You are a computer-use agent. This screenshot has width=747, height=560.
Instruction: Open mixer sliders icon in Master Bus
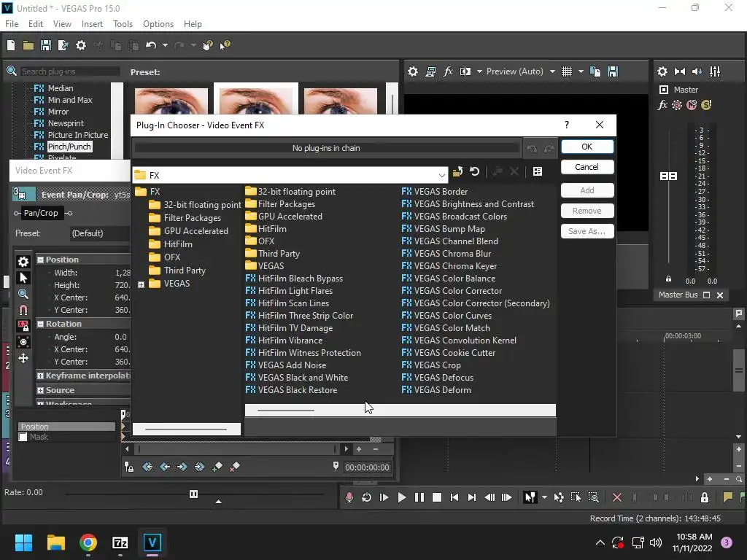point(715,71)
